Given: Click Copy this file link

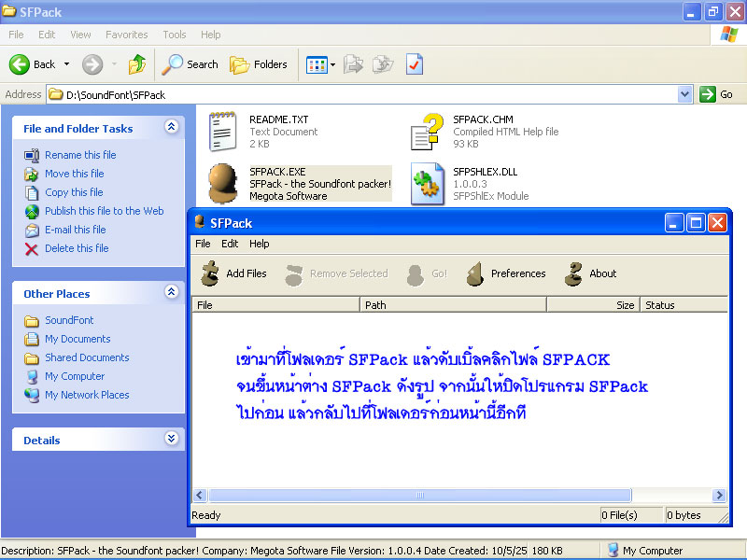Looking at the screenshot, I should coord(74,192).
